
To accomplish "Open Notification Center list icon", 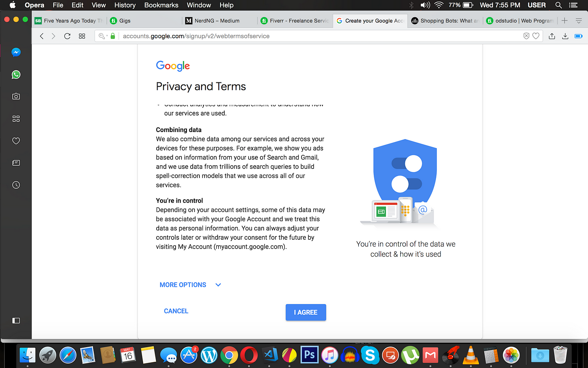I will pos(573,5).
